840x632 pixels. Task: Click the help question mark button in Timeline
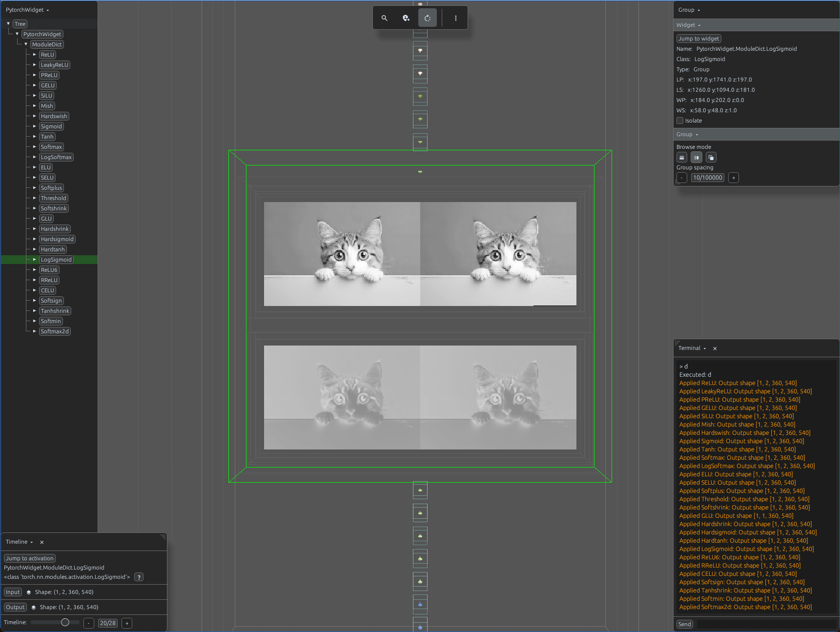point(139,577)
